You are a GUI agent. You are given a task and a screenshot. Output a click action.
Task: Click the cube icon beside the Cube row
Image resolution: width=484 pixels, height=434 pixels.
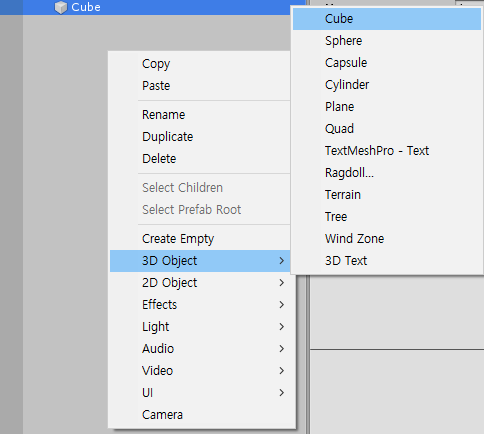pyautogui.click(x=61, y=7)
